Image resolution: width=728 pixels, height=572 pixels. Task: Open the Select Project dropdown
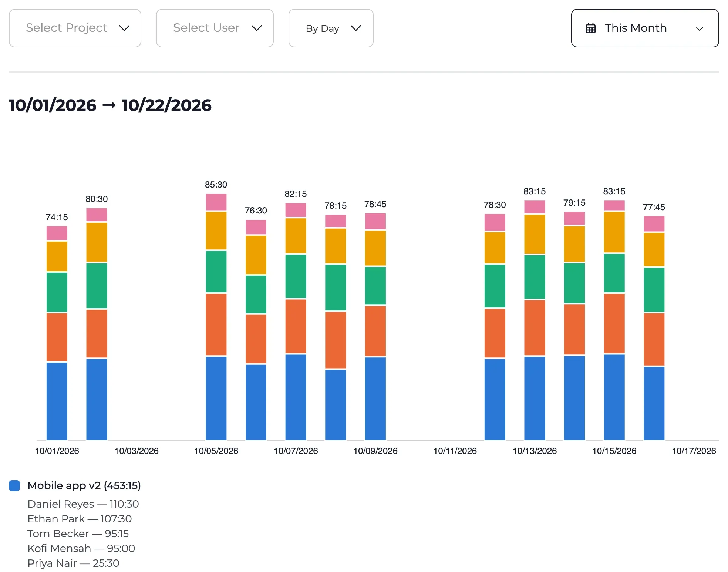pos(75,28)
